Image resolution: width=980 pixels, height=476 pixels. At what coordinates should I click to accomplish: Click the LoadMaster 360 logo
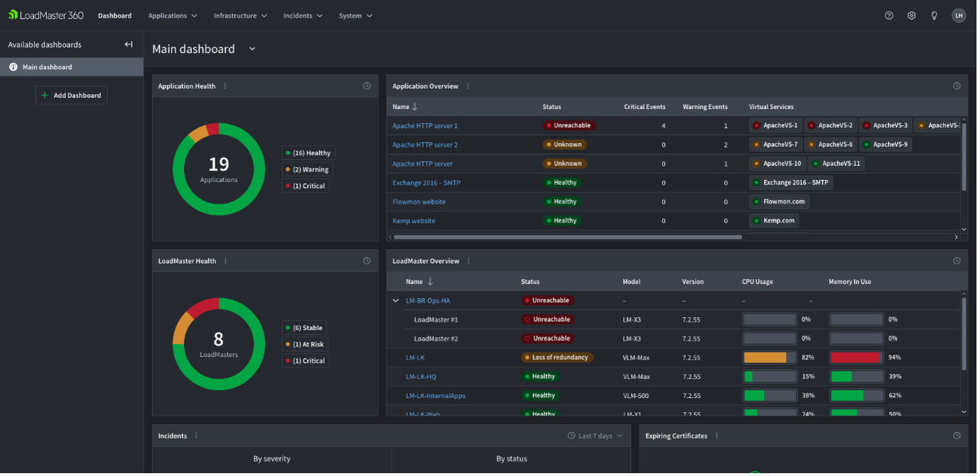[x=45, y=14]
